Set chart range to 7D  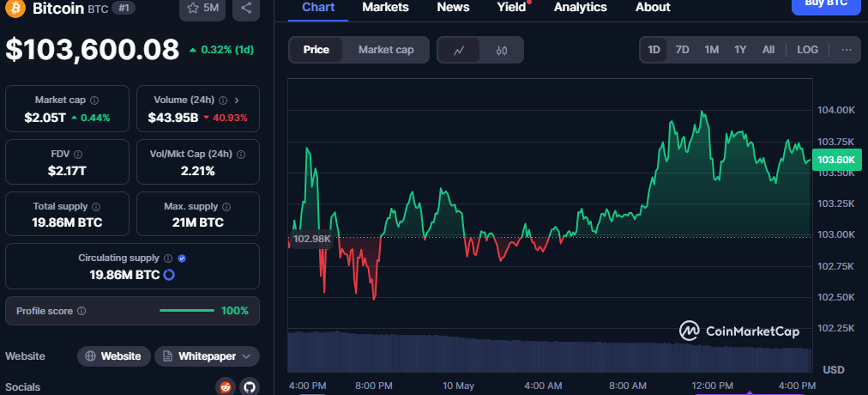click(x=682, y=50)
